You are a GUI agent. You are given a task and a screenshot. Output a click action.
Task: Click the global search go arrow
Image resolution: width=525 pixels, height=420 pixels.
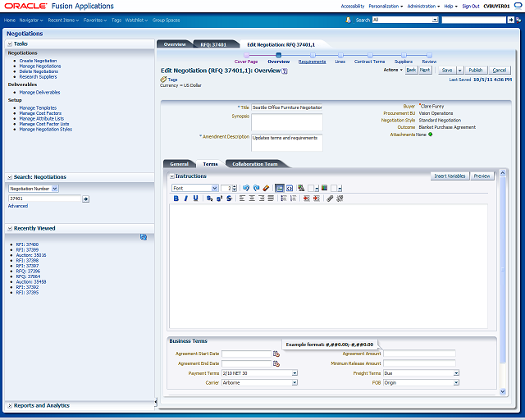click(510, 20)
